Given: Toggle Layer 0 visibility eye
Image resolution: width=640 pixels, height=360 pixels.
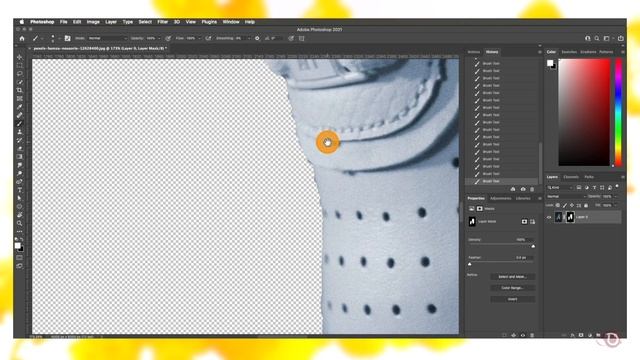Looking at the screenshot, I should (x=549, y=218).
